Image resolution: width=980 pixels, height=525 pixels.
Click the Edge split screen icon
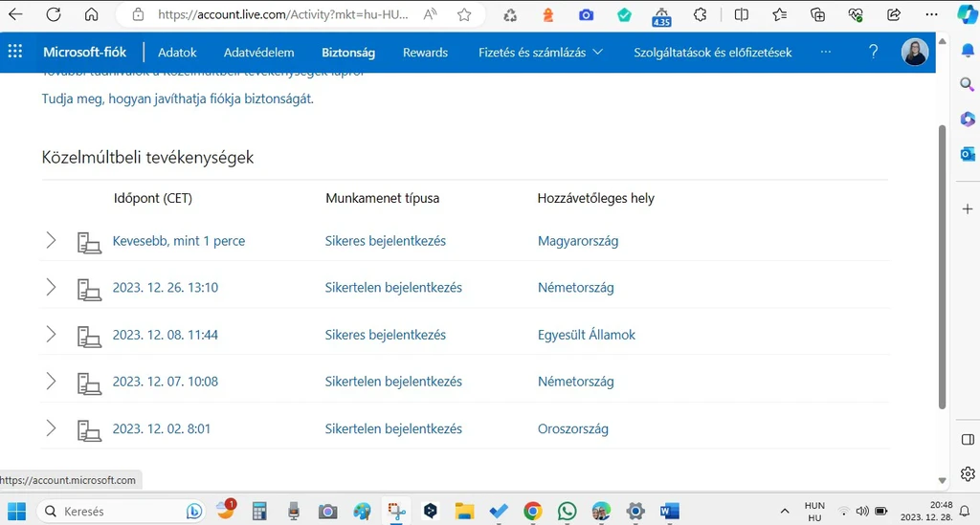click(741, 14)
